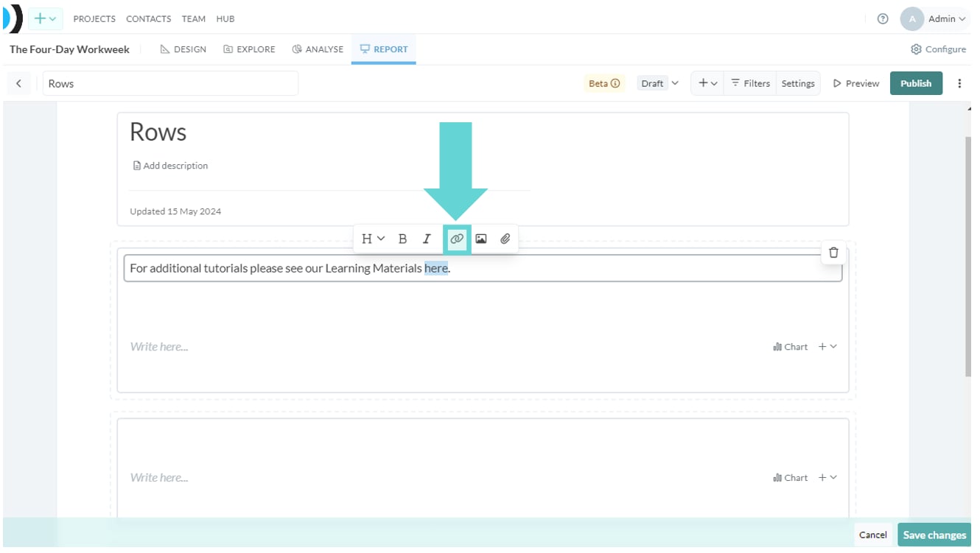Open the Configure gear settings
The width and height of the screenshot is (980, 553).
938,49
